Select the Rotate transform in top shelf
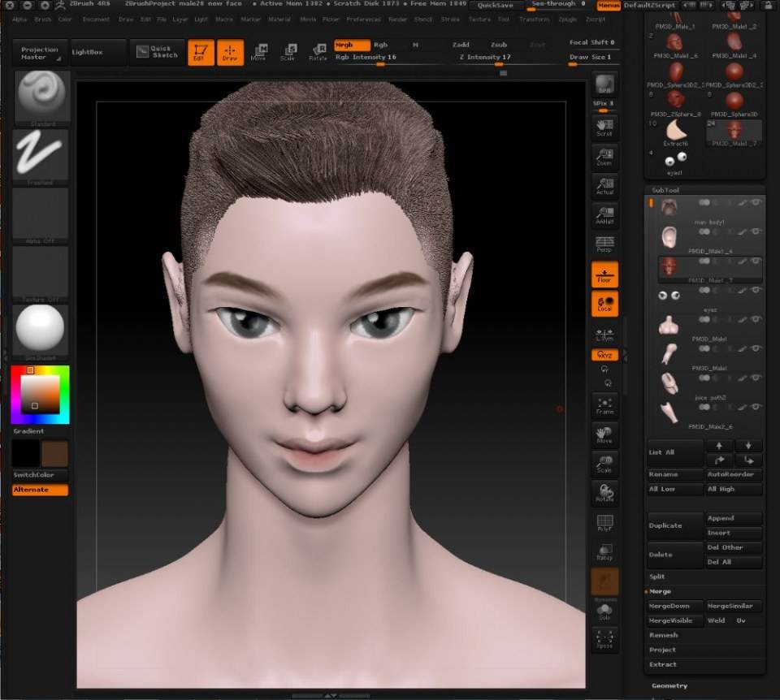This screenshot has width=780, height=700. [x=318, y=52]
